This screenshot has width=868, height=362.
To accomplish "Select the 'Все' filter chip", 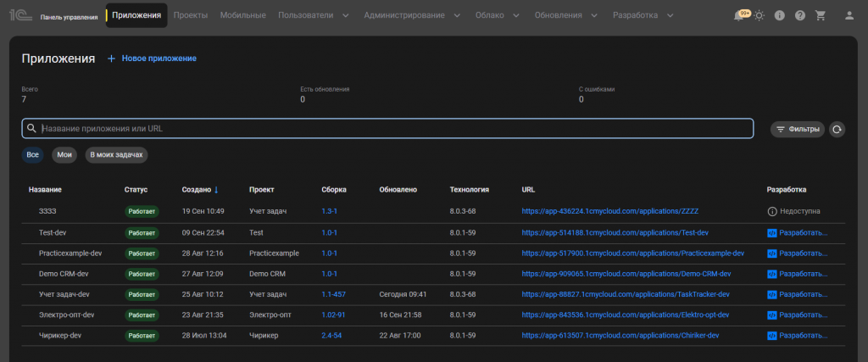I will coord(33,155).
